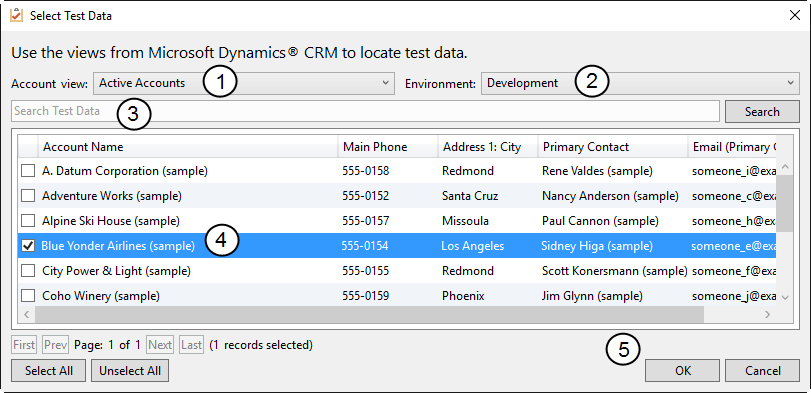Sort by Address 1: City column header
811x393 pixels.
(488, 147)
